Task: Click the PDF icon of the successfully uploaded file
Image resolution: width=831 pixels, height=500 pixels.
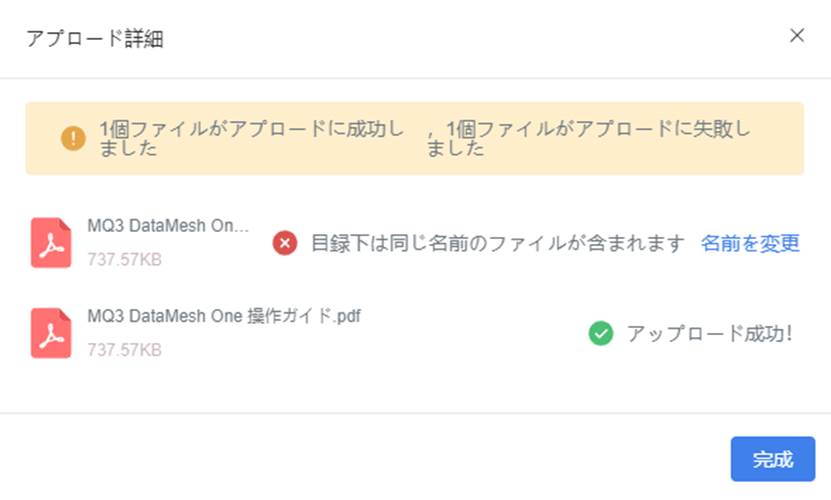Action: pos(51,333)
